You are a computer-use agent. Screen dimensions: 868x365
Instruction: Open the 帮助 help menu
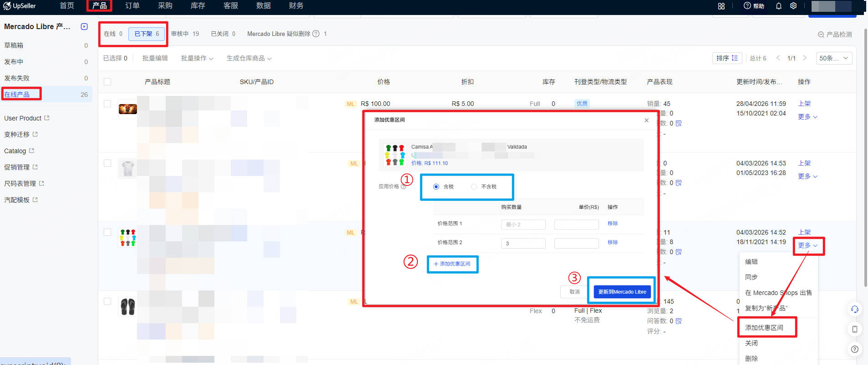[754, 6]
